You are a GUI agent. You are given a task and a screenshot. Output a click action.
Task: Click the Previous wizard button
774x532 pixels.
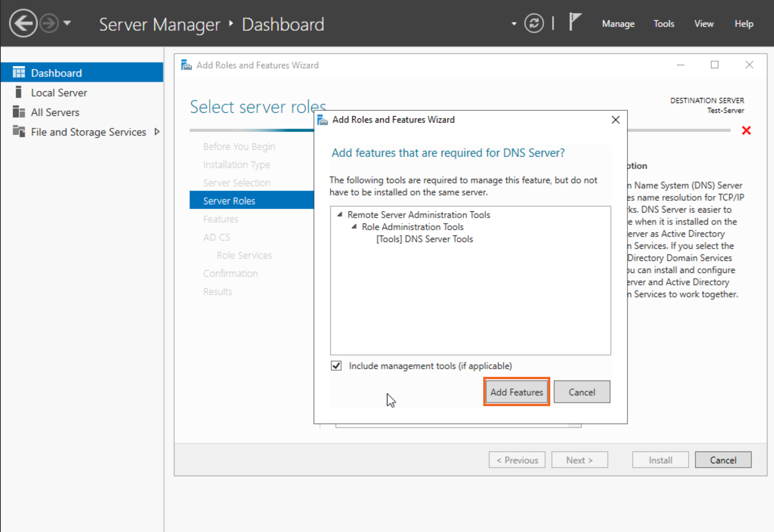pyautogui.click(x=517, y=460)
